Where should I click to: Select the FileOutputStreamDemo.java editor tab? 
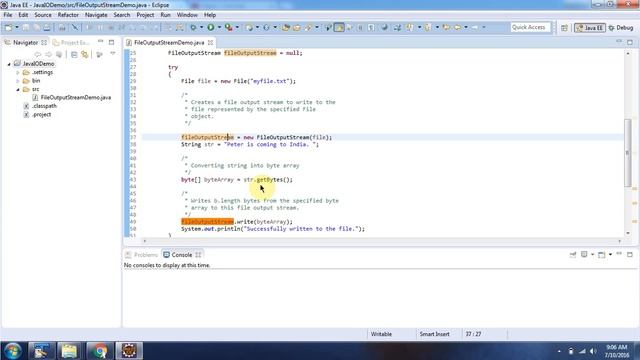click(169, 42)
